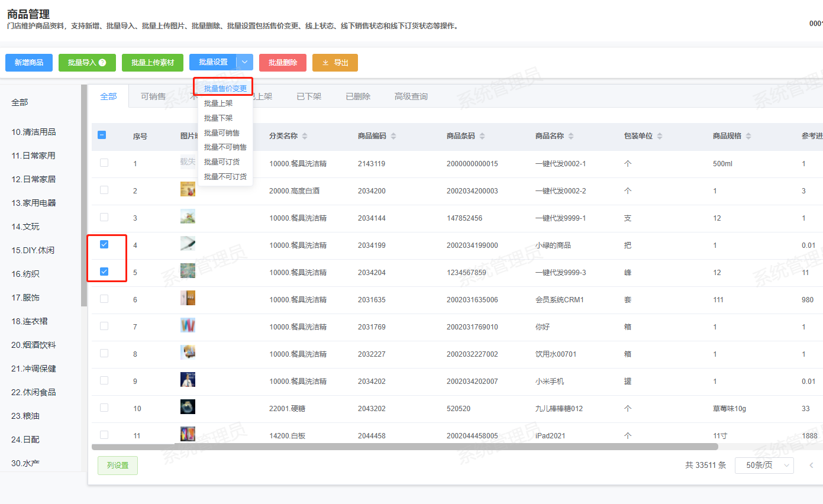Click the 新增商品 button
823x504 pixels.
[x=29, y=63]
